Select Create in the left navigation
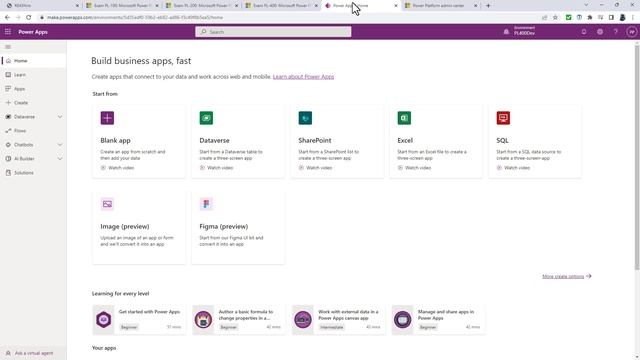 [x=33, y=103]
